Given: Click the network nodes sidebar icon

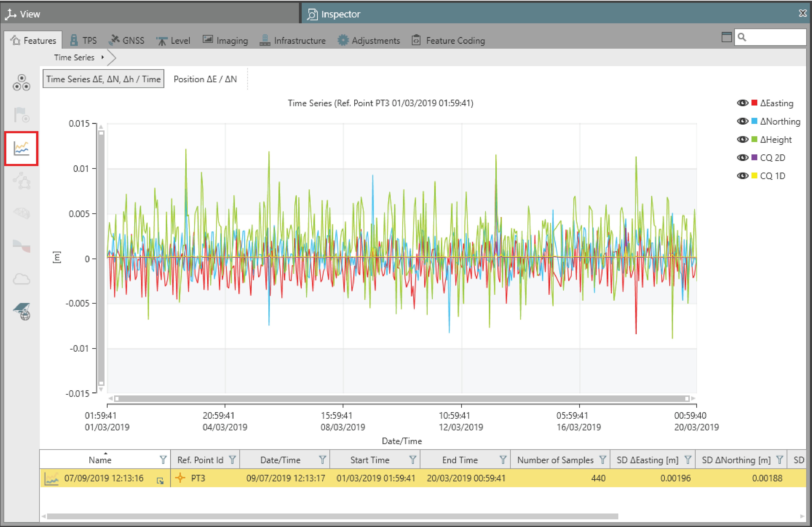Looking at the screenshot, I should (21, 181).
